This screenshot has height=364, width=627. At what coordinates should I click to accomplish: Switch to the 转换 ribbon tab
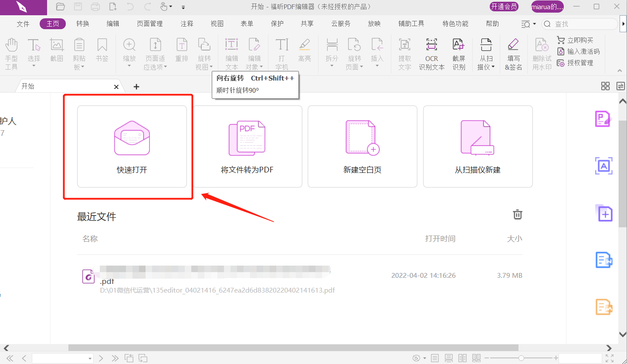[x=83, y=24]
